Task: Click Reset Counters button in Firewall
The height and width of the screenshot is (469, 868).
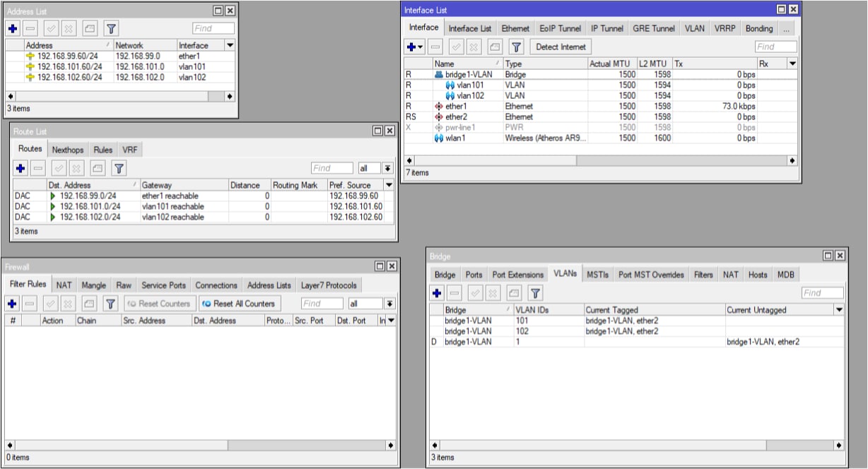Action: pos(160,304)
